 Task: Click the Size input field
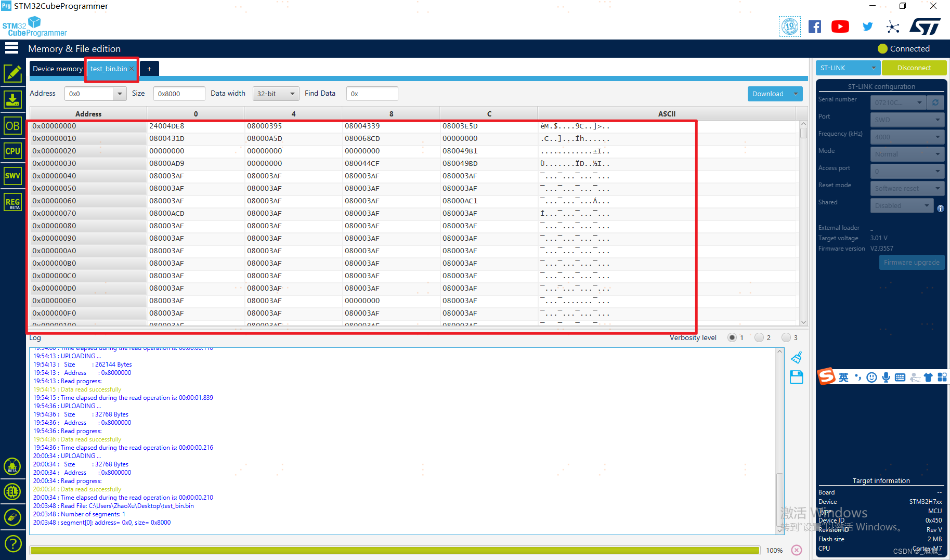(179, 94)
